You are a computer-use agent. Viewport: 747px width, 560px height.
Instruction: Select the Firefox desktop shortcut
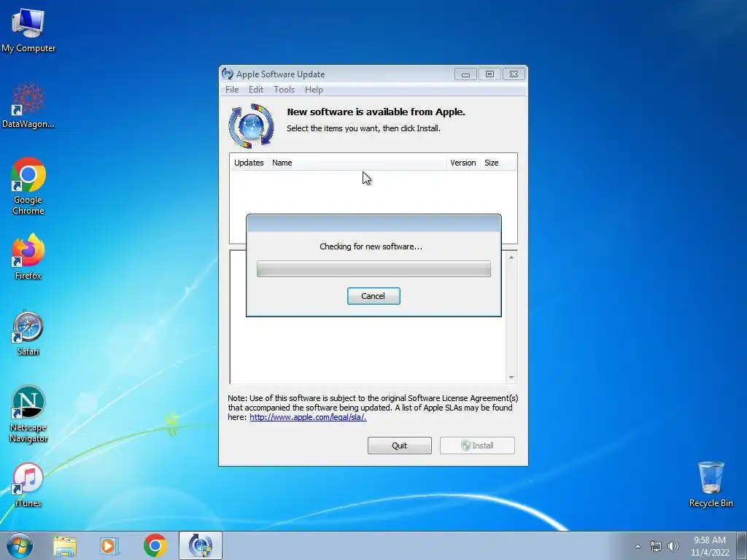pos(28,257)
